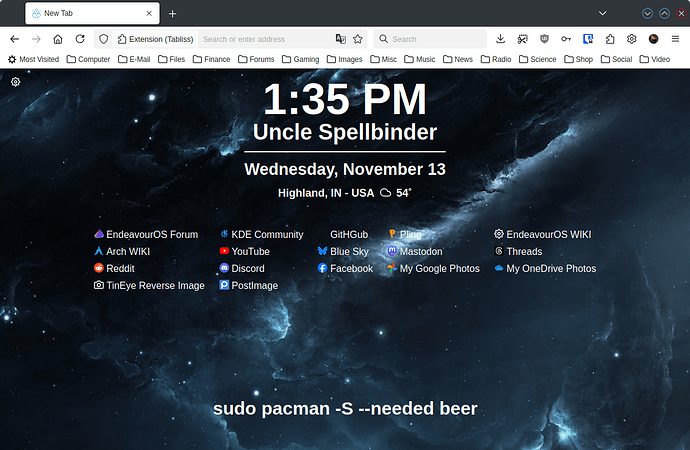Open the Music bookmark folder
Screen dimensions: 690x450
(420, 59)
